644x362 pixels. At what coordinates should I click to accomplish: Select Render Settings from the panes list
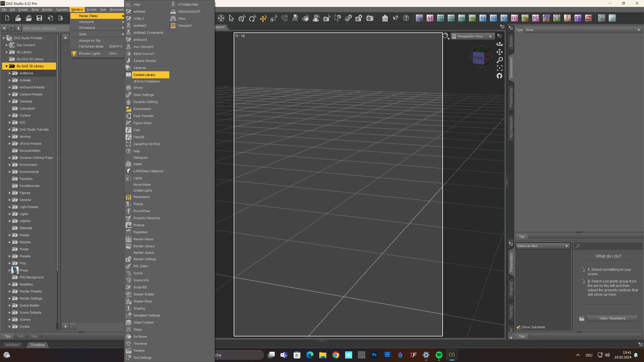click(x=145, y=259)
